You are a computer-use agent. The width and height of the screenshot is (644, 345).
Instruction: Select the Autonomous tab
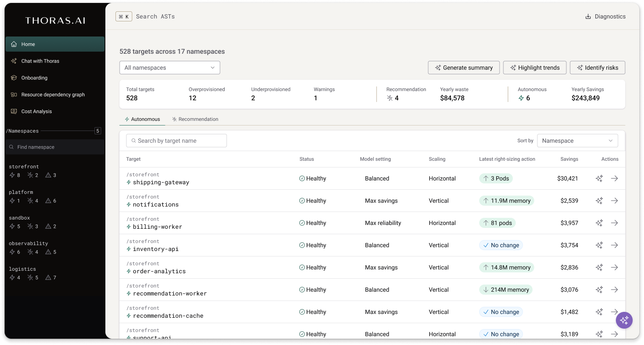[142, 119]
